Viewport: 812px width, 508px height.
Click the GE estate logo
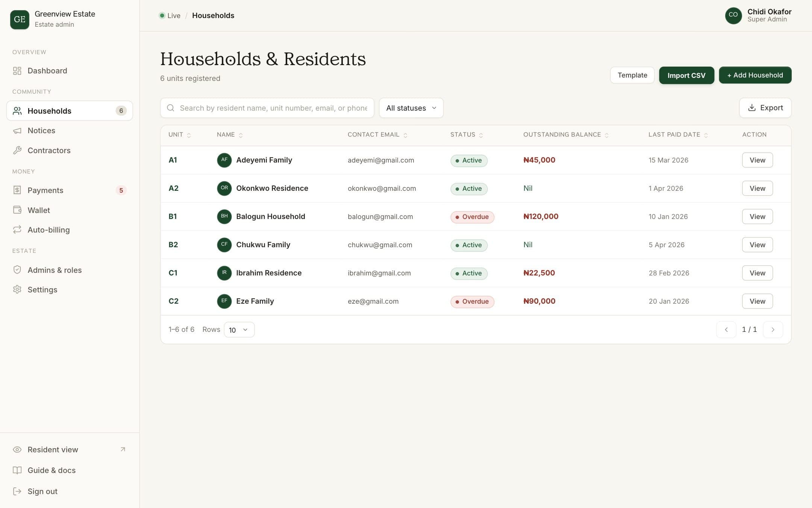[x=20, y=19]
